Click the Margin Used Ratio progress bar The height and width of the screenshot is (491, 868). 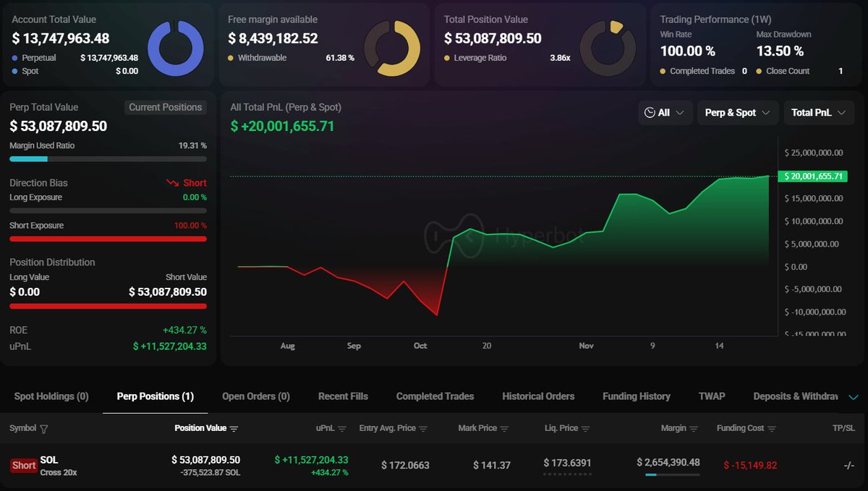[x=108, y=158]
